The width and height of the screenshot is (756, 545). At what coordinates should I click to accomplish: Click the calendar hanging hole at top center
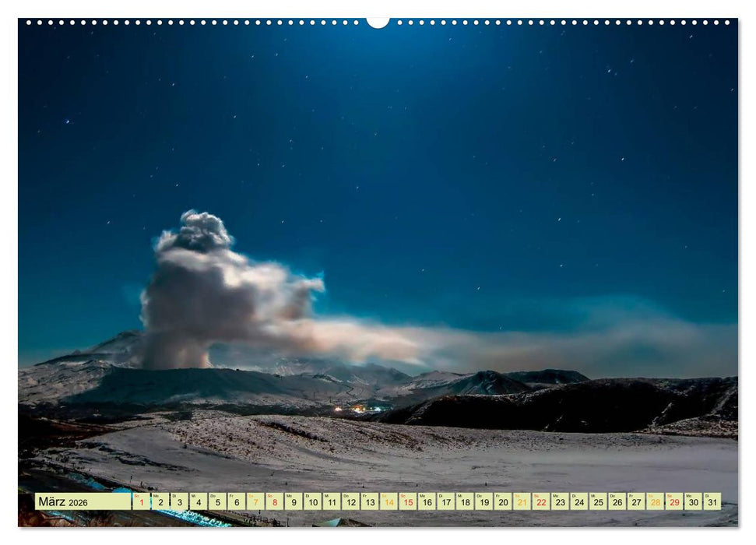[x=378, y=22]
